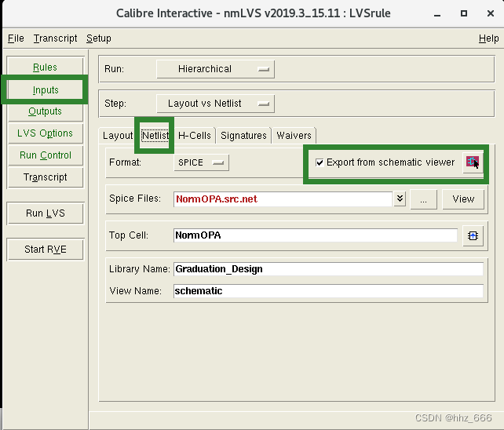Browse for spice files with ... button
Viewport: 504px width, 430px height.
pos(423,199)
